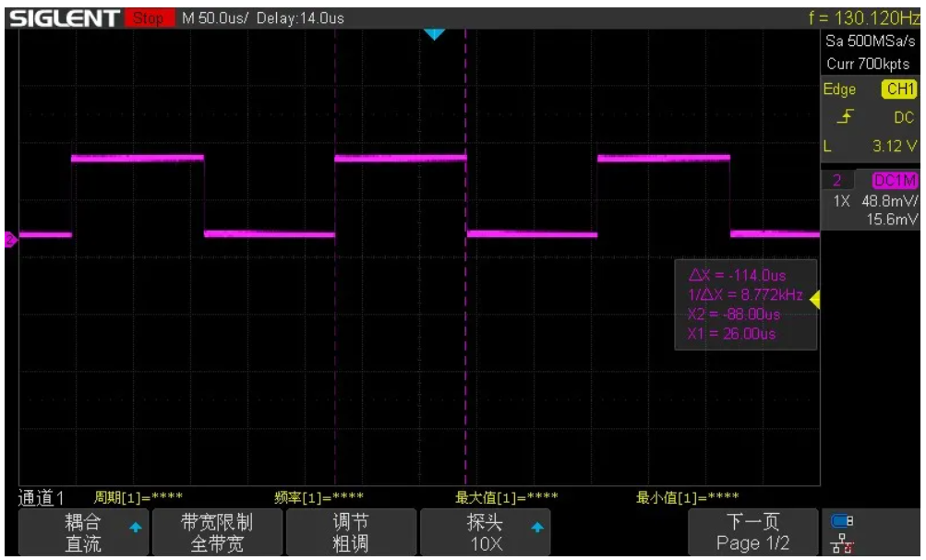Viewport: 926px width, 560px height.
Task: Click the right dashed vertical cursor line
Action: [465, 257]
